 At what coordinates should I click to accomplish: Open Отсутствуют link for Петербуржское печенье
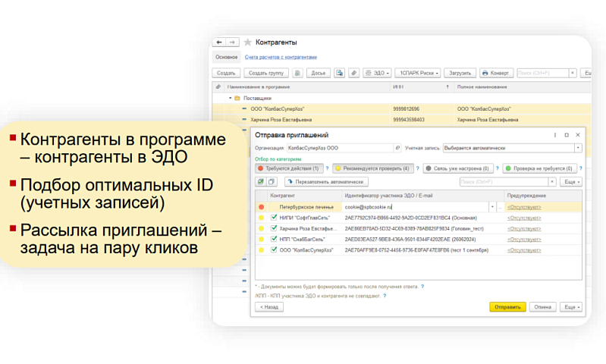tap(524, 207)
